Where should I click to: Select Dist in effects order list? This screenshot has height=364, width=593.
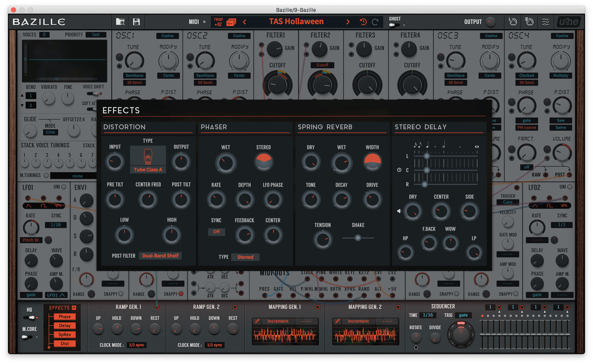[x=65, y=343]
